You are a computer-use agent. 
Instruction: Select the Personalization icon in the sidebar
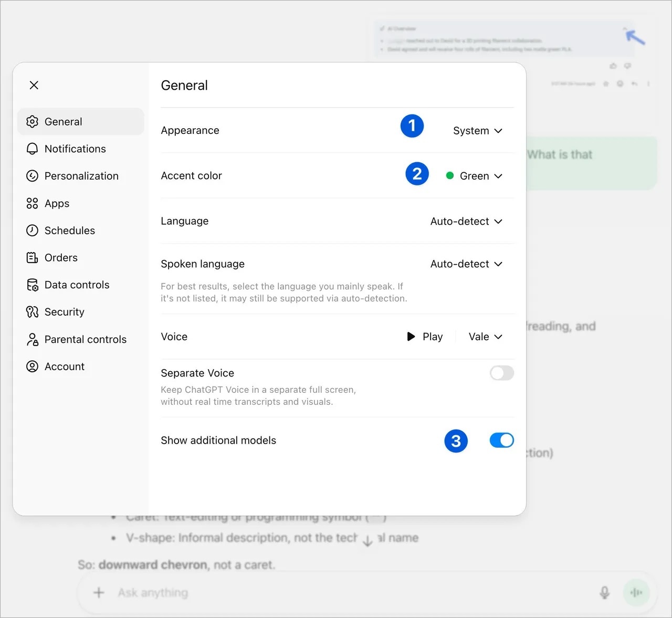[32, 176]
